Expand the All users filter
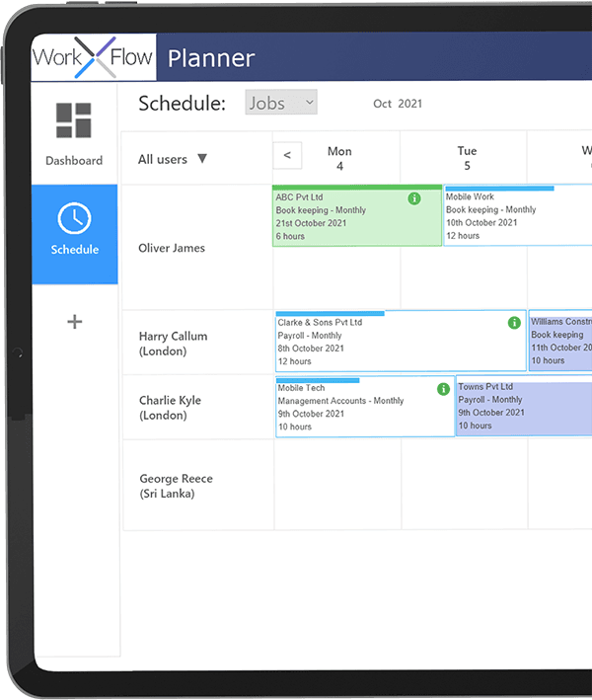The image size is (592, 700). tap(173, 159)
